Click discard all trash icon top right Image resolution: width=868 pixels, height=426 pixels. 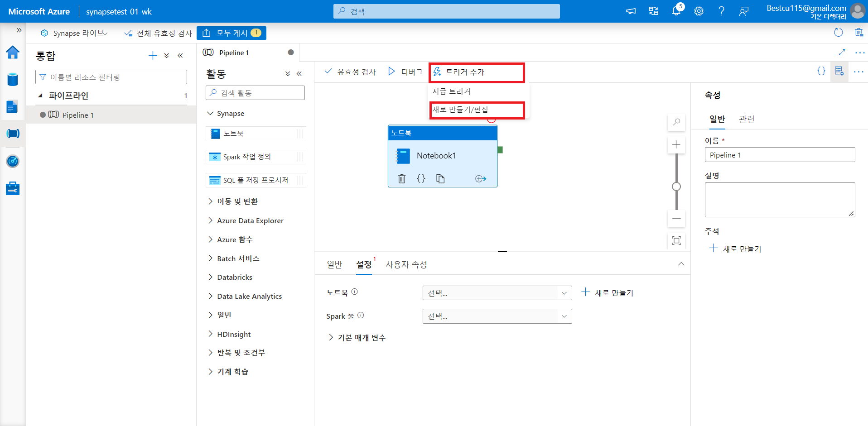[859, 33]
